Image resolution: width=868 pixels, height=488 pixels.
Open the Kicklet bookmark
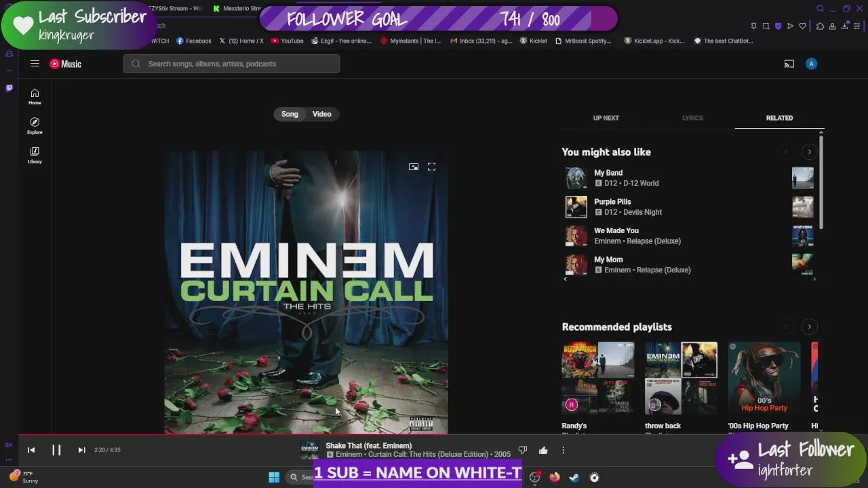pyautogui.click(x=534, y=41)
